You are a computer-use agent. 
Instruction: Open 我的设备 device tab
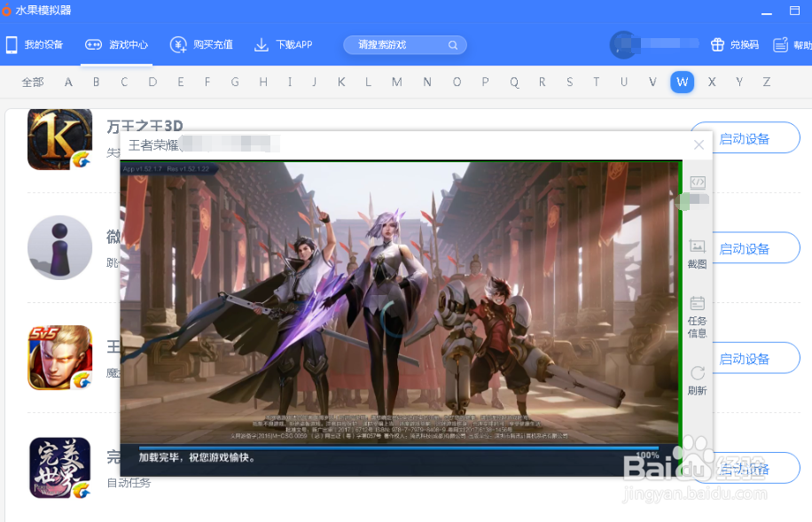click(35, 45)
